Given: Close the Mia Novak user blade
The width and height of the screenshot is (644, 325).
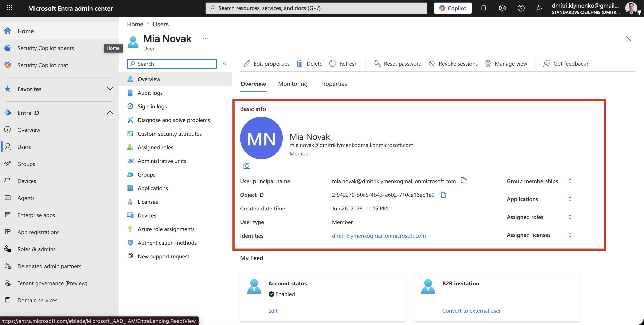Looking at the screenshot, I should [x=628, y=39].
